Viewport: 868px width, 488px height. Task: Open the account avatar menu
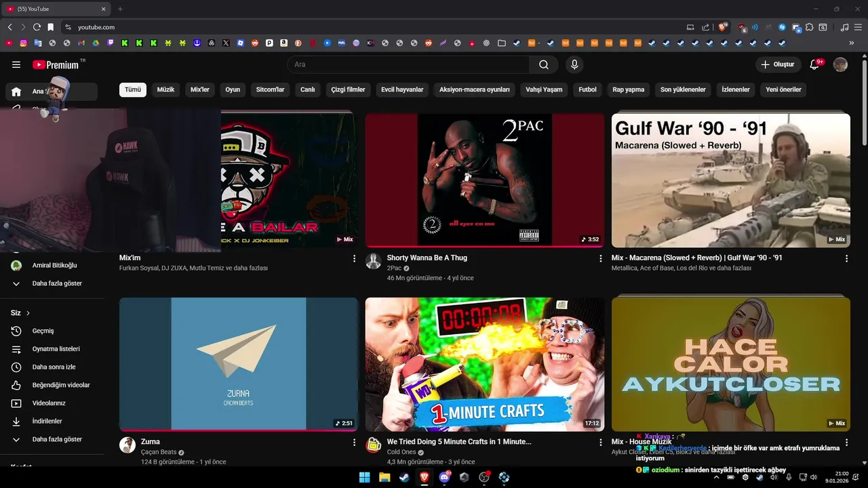tap(840, 64)
